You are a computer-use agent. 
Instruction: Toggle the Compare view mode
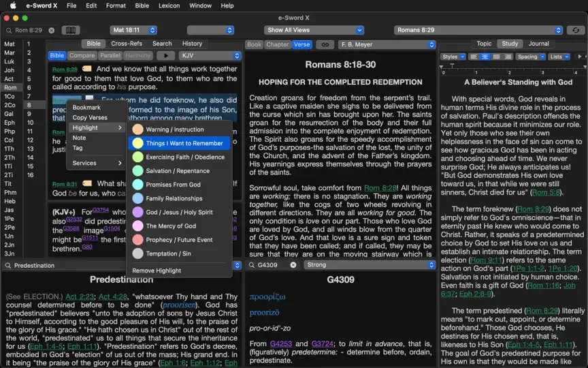tap(82, 56)
